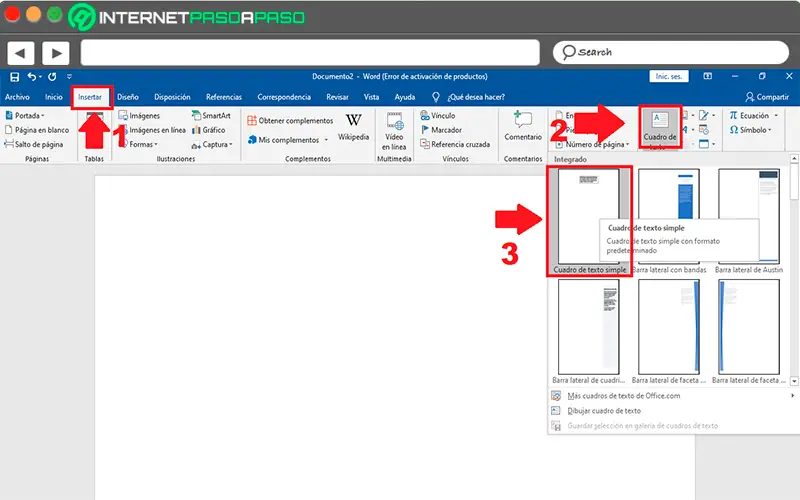The image size is (800, 500).
Task: Click the Marcador bookmark button
Action: point(441,130)
